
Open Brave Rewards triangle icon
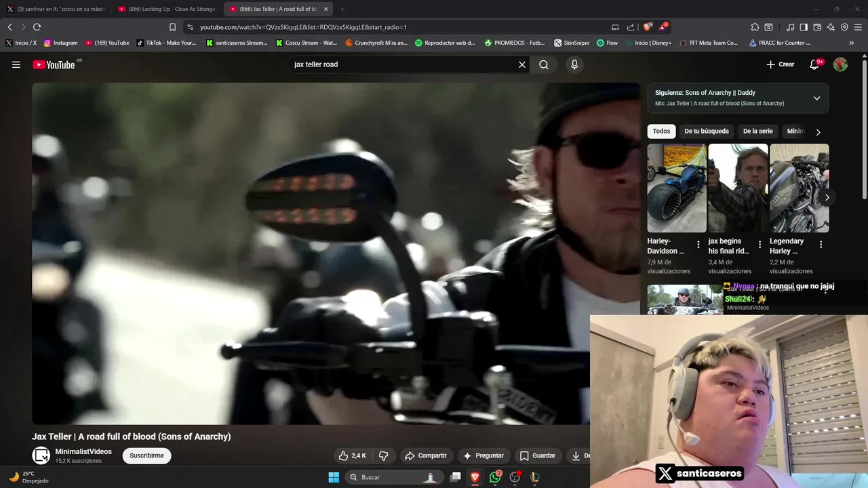click(x=663, y=27)
